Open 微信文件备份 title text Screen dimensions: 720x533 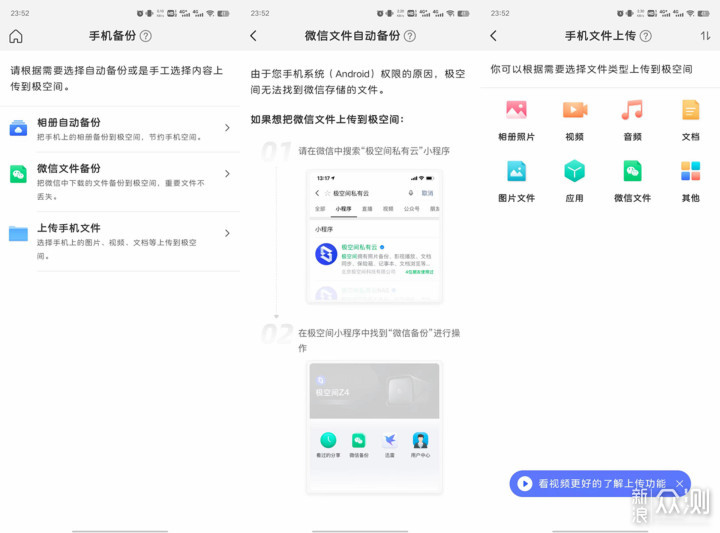(69, 168)
